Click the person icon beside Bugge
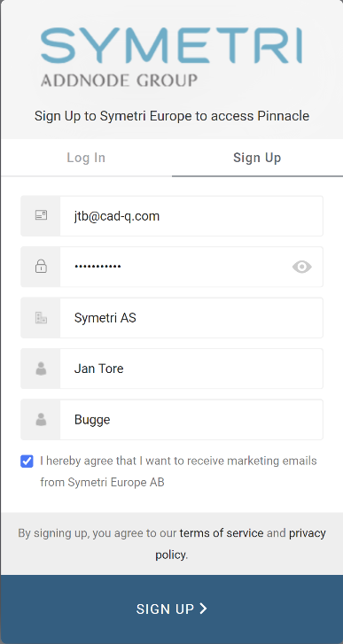343x644 pixels. (41, 419)
